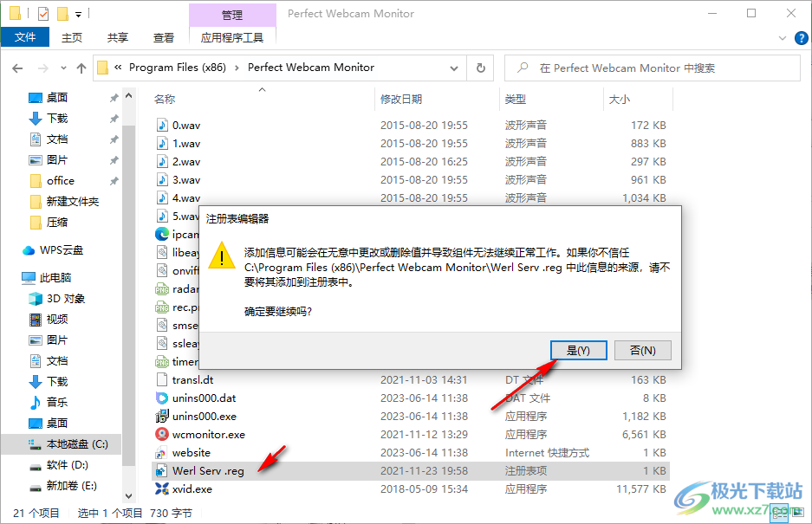Image resolution: width=812 pixels, height=524 pixels.
Task: Open 软件 (D:) drive
Action: pos(68,464)
